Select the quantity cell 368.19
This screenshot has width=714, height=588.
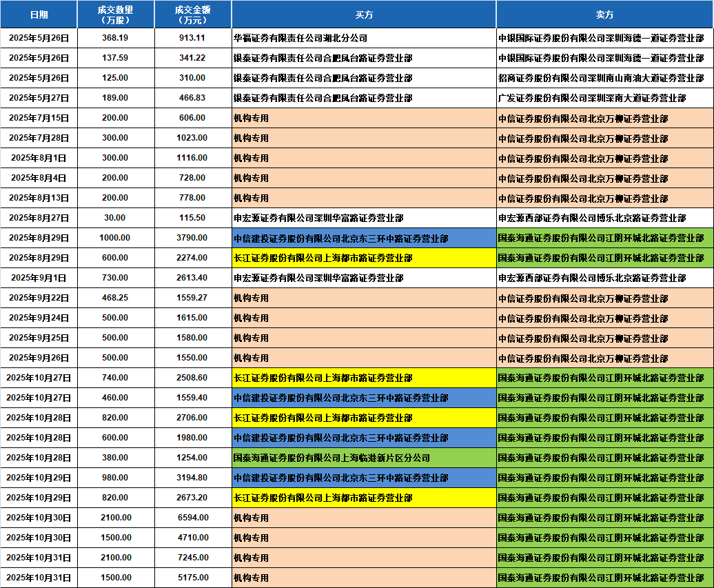coord(116,38)
